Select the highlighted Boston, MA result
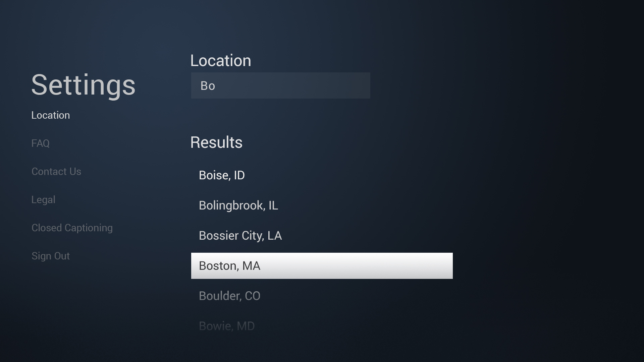Viewport: 644px width, 362px height. pos(322,266)
